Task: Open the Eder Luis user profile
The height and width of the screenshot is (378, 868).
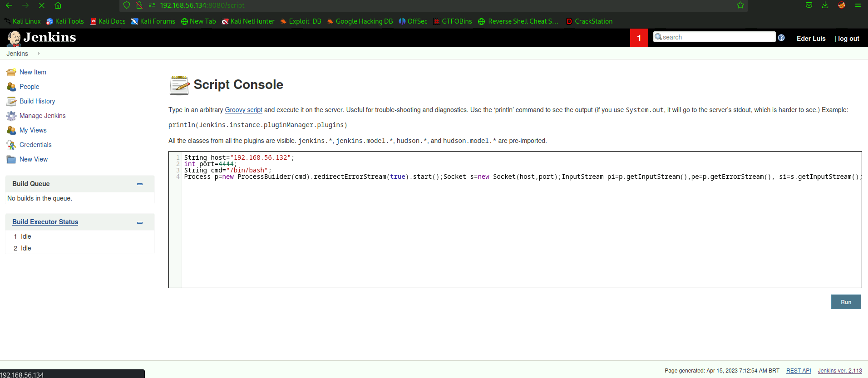Action: [811, 39]
